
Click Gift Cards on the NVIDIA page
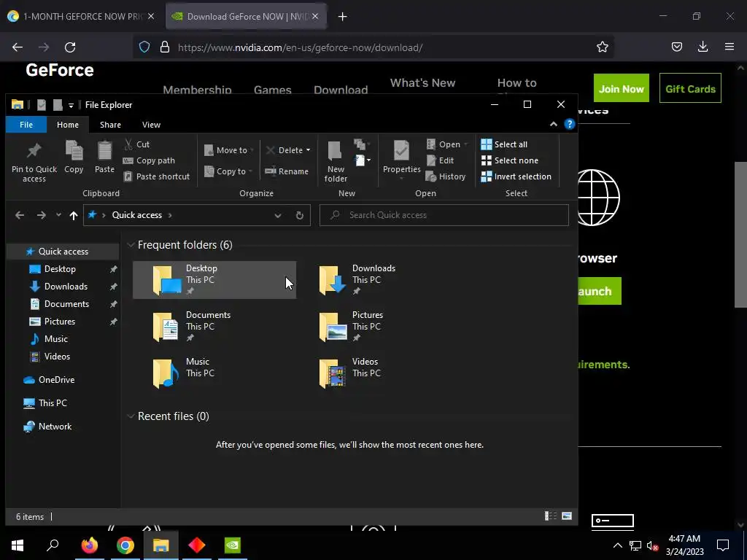click(x=690, y=88)
